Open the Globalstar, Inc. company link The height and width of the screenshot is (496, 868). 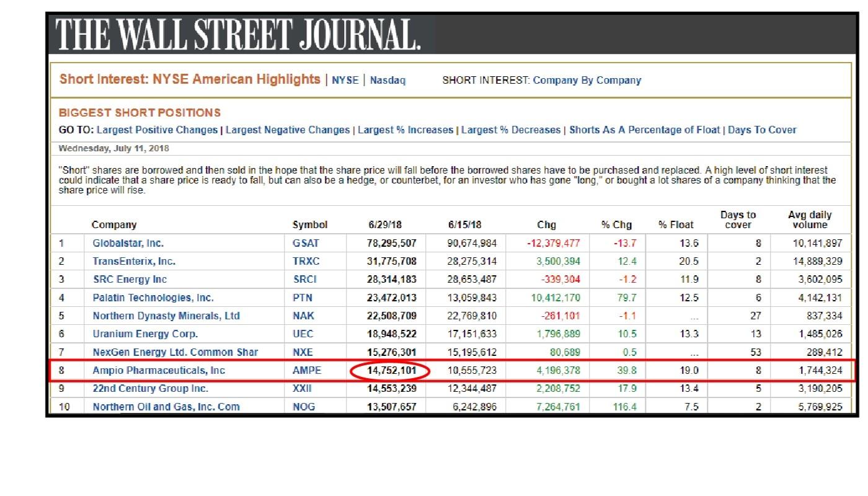point(128,243)
